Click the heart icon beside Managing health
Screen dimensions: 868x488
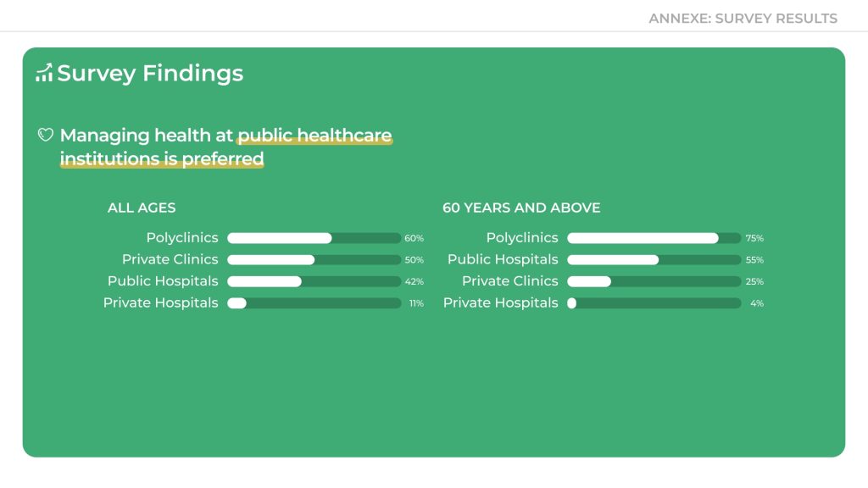(46, 136)
